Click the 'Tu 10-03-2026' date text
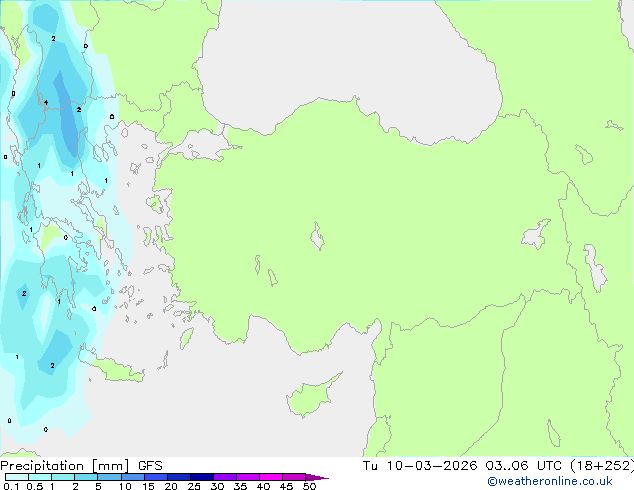The height and width of the screenshot is (490, 634). coord(420,466)
